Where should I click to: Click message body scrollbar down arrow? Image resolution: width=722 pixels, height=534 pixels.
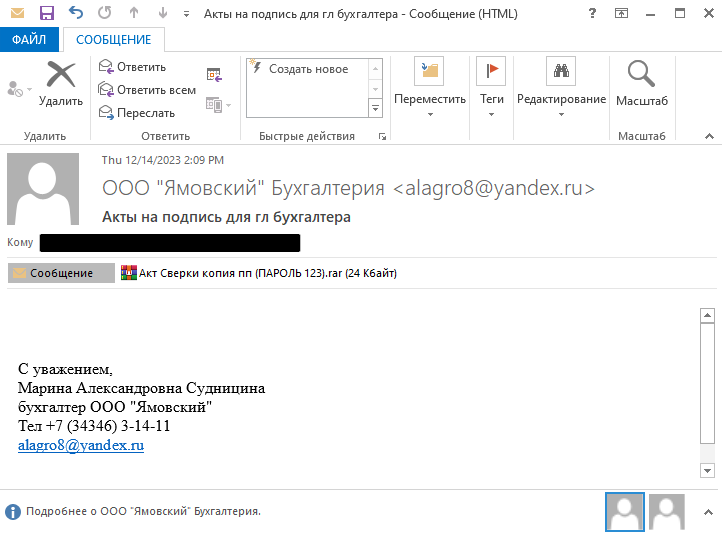point(707,470)
